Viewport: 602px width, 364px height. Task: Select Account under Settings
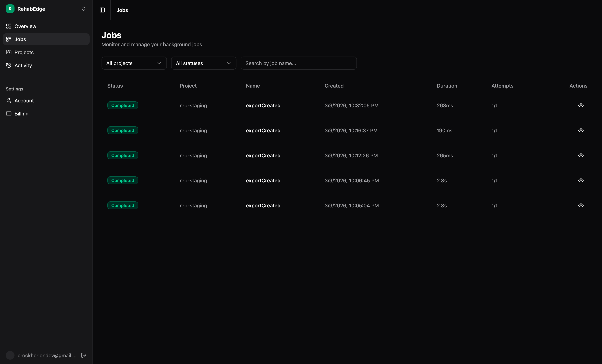coord(24,100)
